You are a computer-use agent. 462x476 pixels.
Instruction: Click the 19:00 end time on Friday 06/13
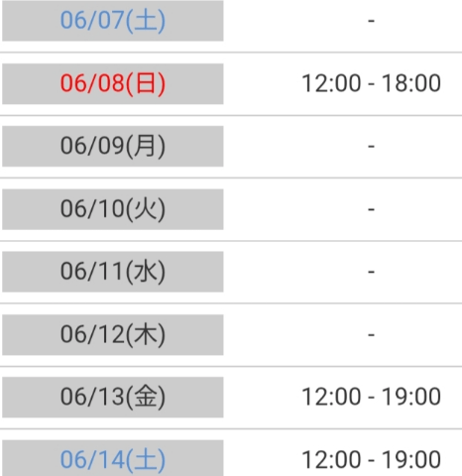click(x=411, y=397)
